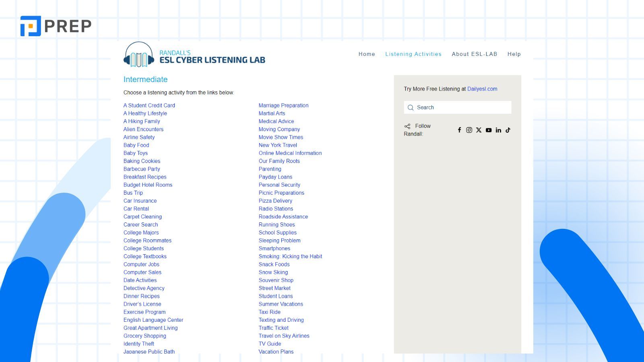644x362 pixels.
Task: Open A Student Credit Card activity
Action: [149, 105]
